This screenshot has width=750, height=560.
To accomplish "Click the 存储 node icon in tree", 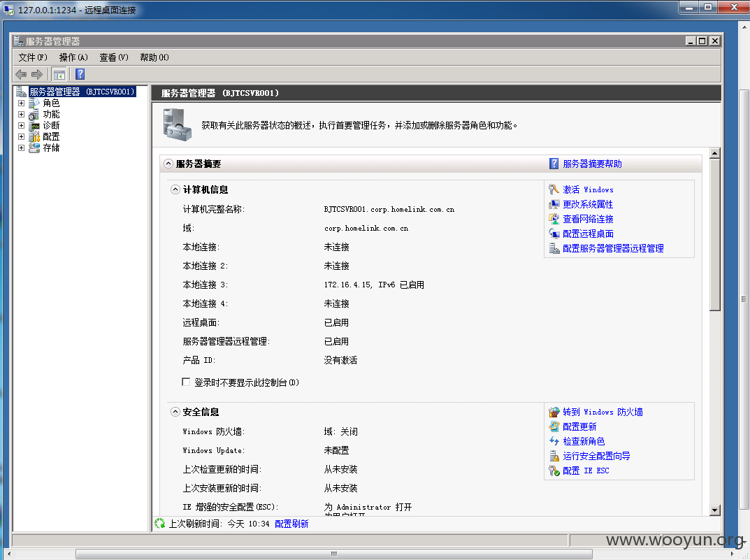I will pyautogui.click(x=34, y=148).
